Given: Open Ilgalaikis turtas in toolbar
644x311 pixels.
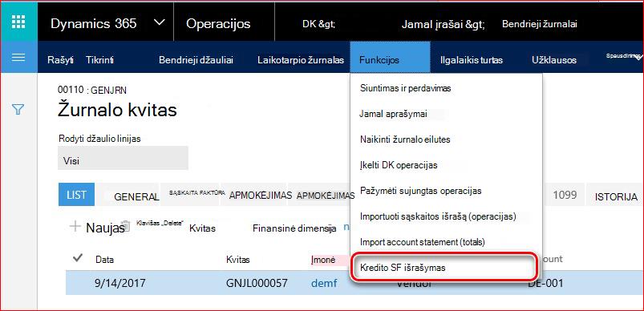Looking at the screenshot, I should click(x=471, y=60).
